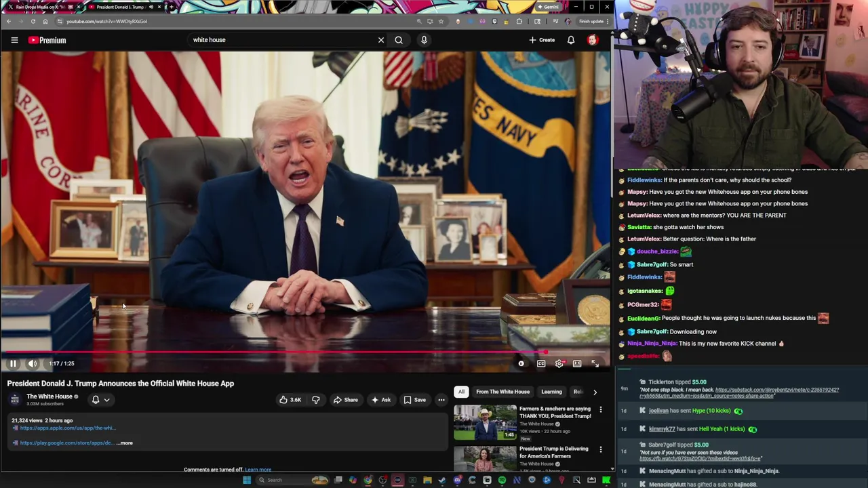The height and width of the screenshot is (488, 868).
Task: Start voice search with microphone icon
Action: click(x=424, y=40)
